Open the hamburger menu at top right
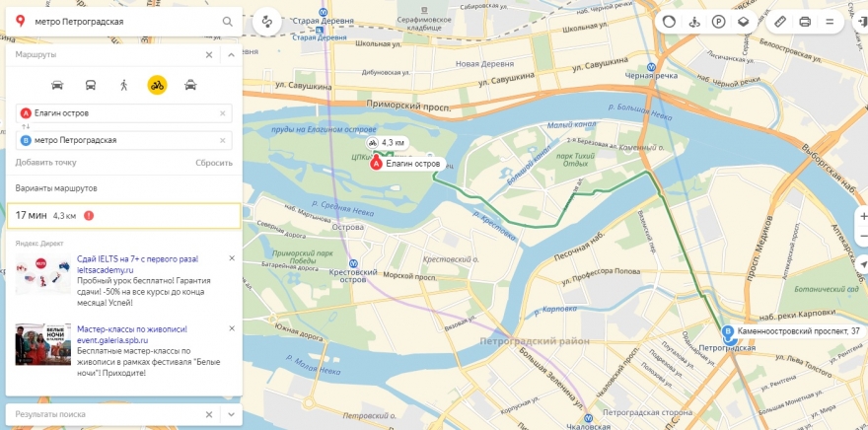The image size is (868, 430). click(830, 22)
